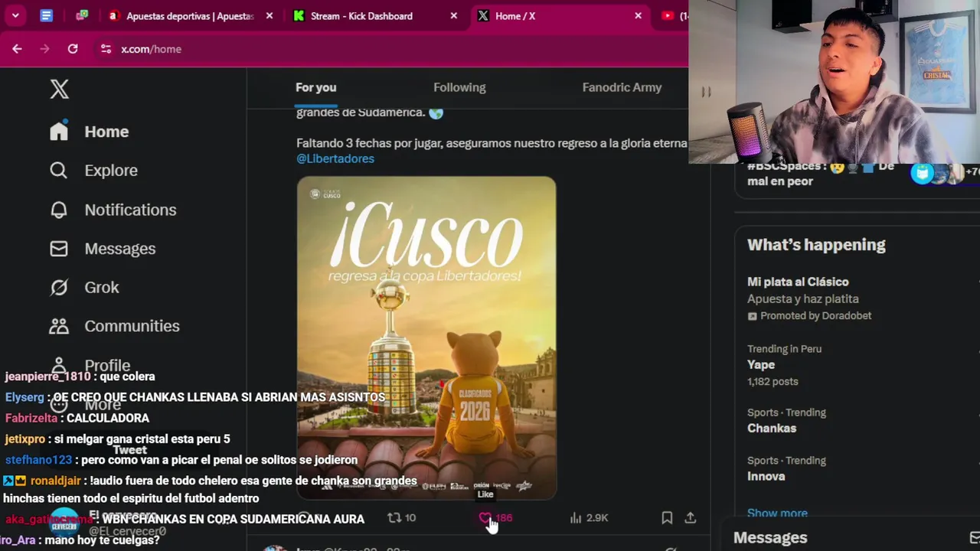Image resolution: width=980 pixels, height=551 pixels.
Task: Select the For you timeline tab
Action: coord(316,87)
